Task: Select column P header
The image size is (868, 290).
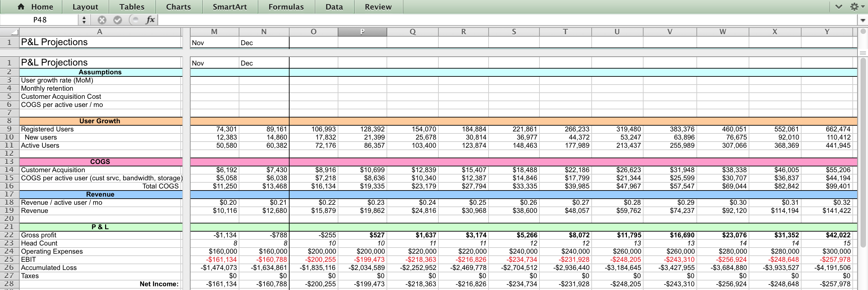Action: (362, 32)
